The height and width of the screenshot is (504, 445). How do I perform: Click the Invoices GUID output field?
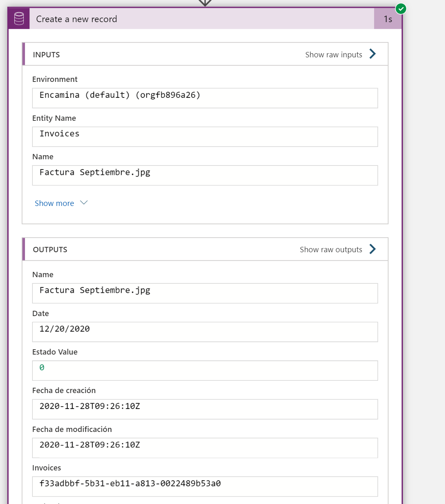click(x=205, y=486)
